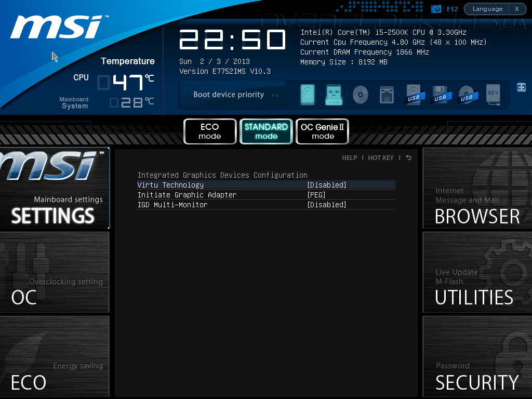Select the green USB stick boot device icon

334,95
